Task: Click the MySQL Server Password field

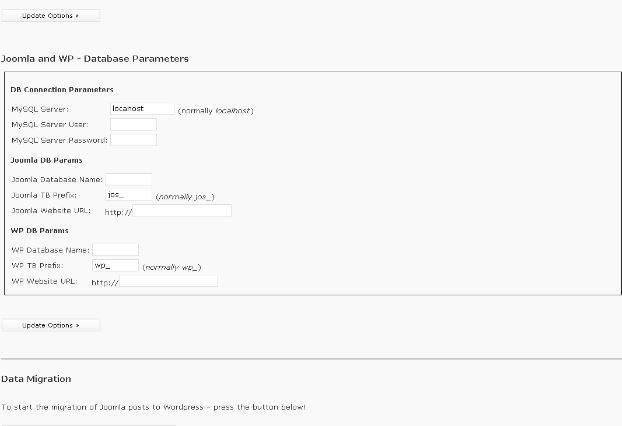Action: point(133,140)
